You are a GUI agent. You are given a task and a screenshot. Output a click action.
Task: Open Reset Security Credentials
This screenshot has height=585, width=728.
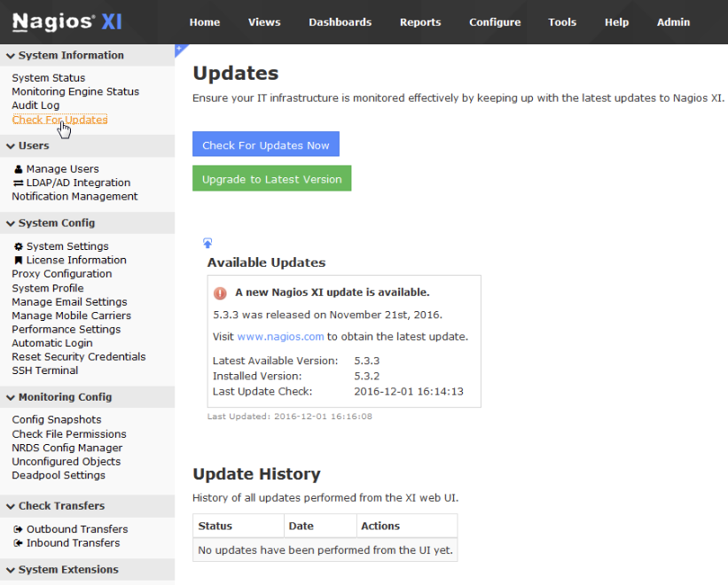pyautogui.click(x=79, y=356)
